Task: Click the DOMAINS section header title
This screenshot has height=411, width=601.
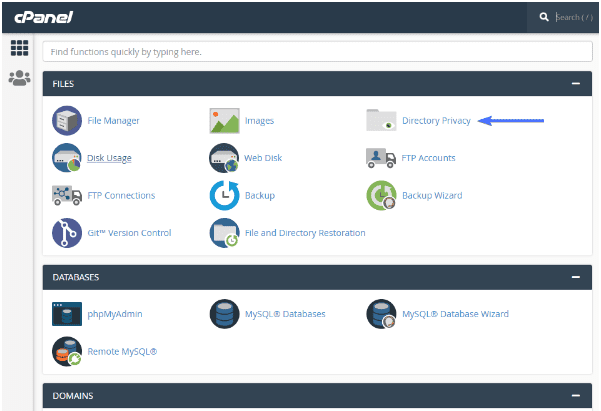Action: [73, 396]
